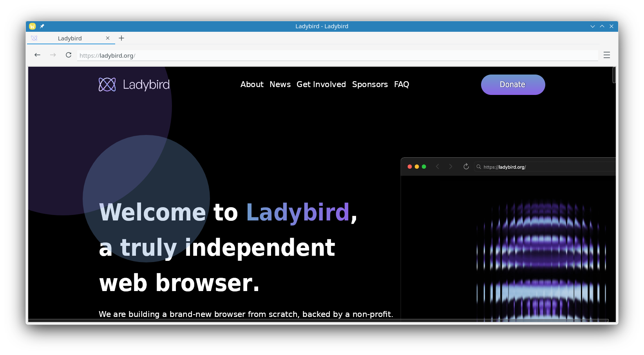This screenshot has height=355, width=644.
Task: Click the Ladybird logo in the site header
Action: coord(134,84)
